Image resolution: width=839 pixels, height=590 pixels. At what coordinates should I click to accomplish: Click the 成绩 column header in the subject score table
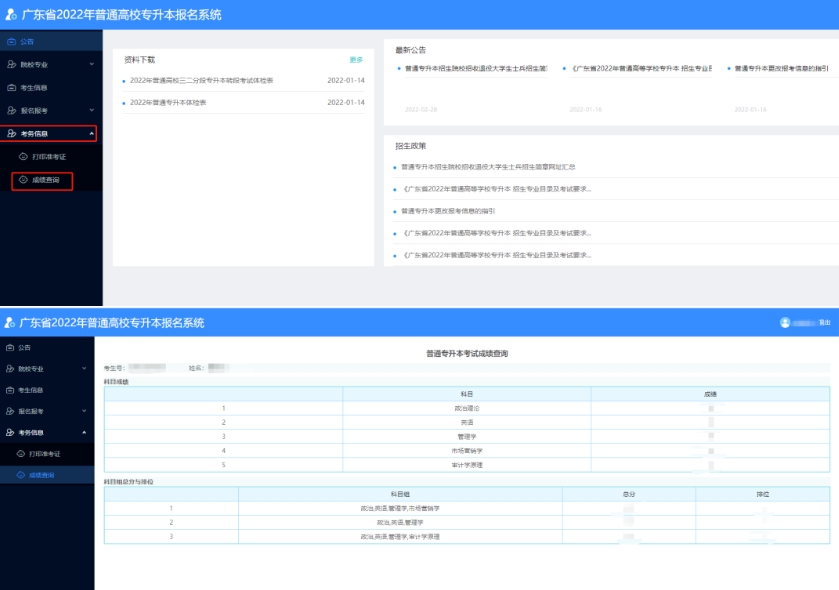pyautogui.click(x=710, y=394)
